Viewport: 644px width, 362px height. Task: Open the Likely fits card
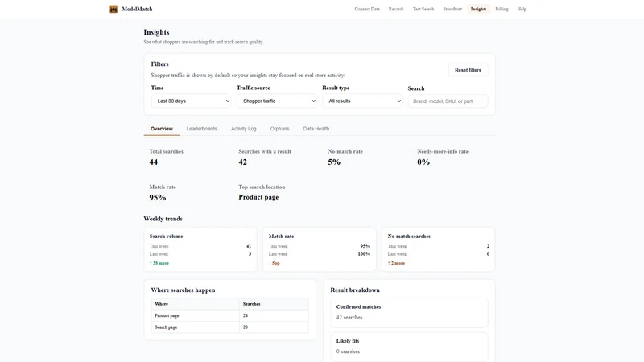pos(409,347)
